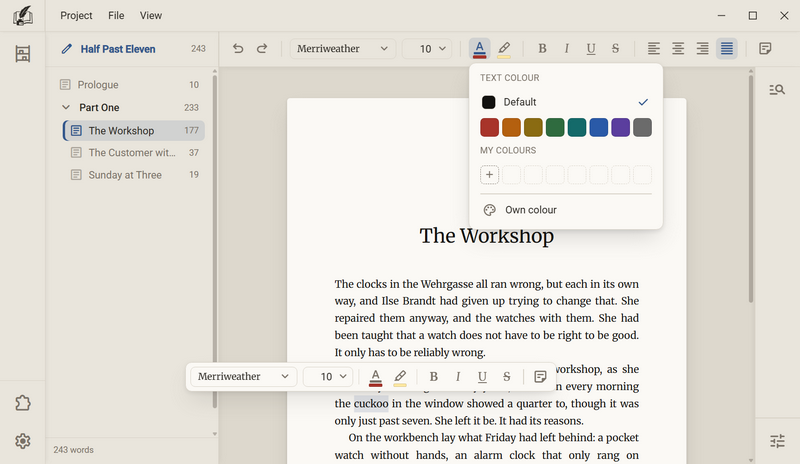Click the pencil icon beside Half Past Eleven
The image size is (800, 464).
click(66, 49)
